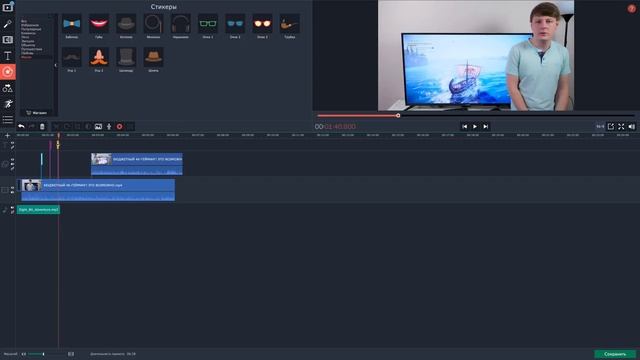
Task: Select the headphones sticker
Action: (181, 24)
